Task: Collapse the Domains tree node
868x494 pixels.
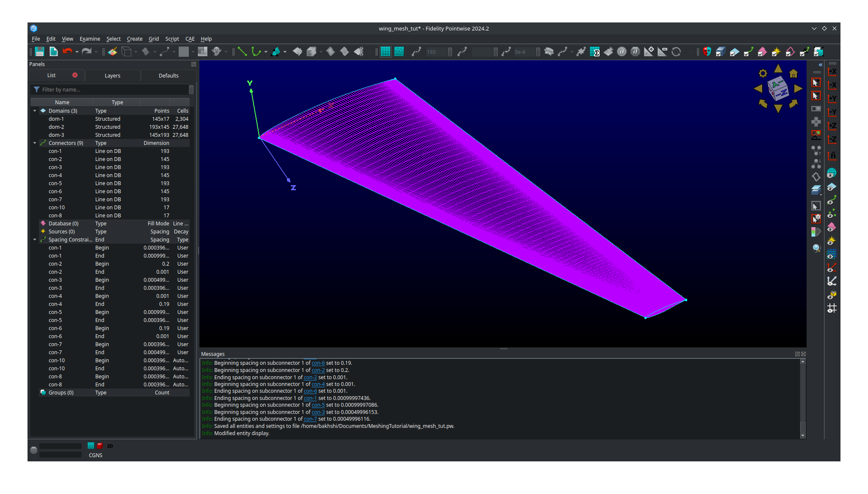Action: pyautogui.click(x=35, y=111)
